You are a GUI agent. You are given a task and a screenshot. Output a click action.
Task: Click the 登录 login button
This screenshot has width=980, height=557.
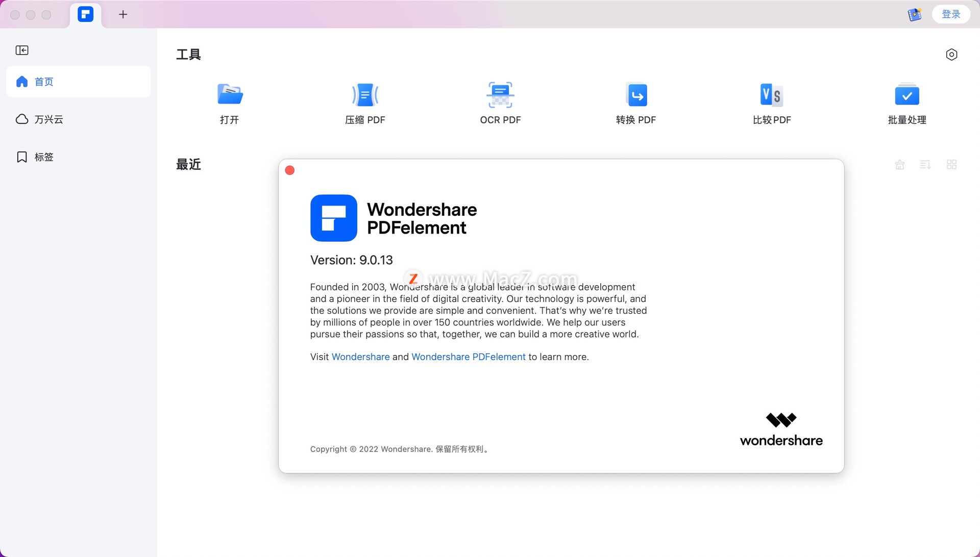coord(950,14)
